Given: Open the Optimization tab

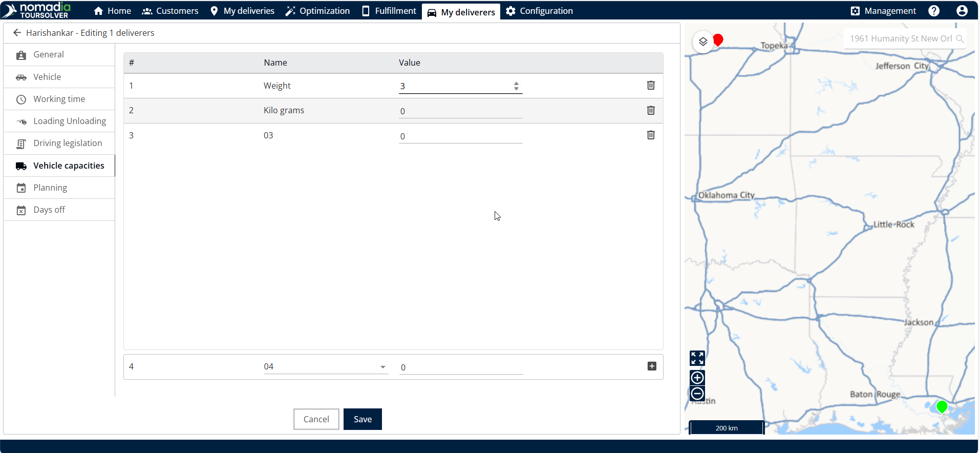Looking at the screenshot, I should tap(317, 11).
